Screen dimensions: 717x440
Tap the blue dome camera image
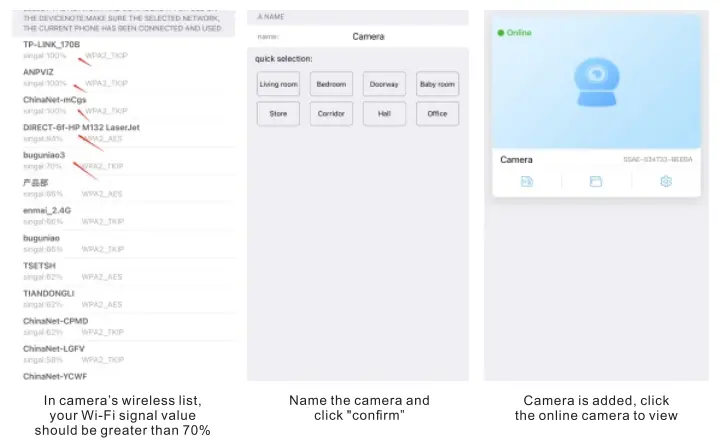point(597,87)
